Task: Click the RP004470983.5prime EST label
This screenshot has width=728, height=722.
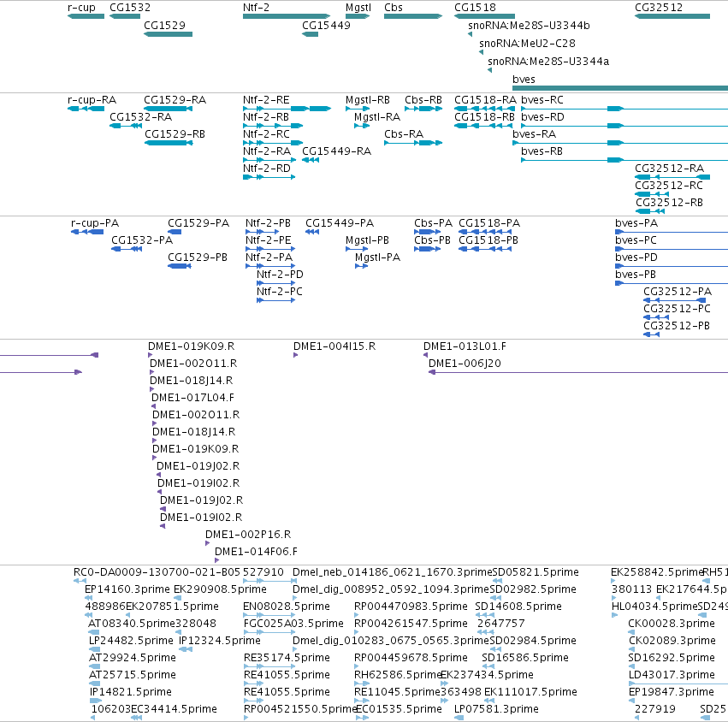Action: point(411,607)
